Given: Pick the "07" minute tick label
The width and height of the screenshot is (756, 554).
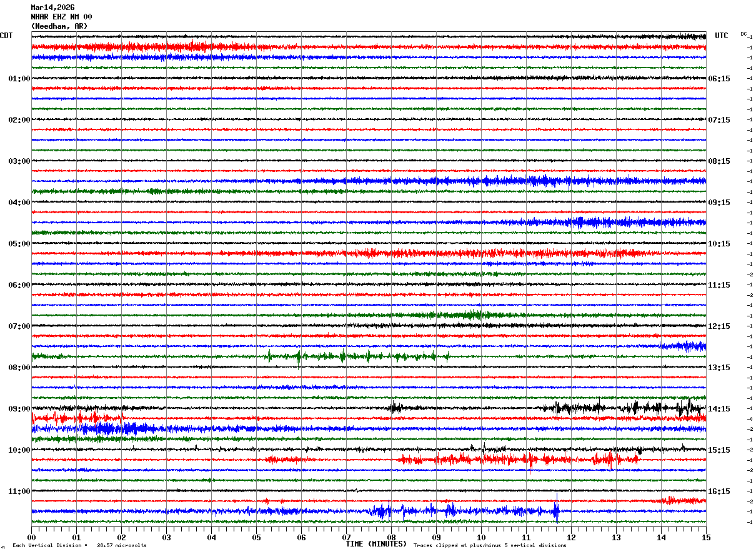Looking at the screenshot, I should click(346, 538).
